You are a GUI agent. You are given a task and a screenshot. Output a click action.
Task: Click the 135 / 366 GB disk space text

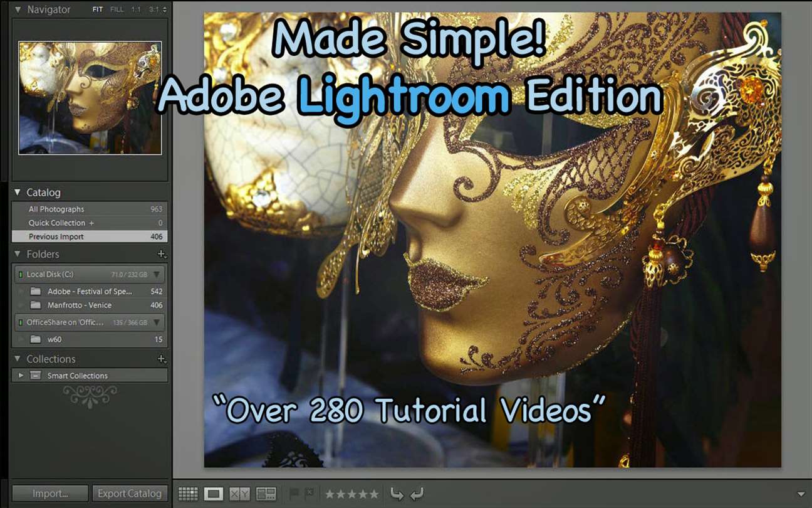point(130,322)
